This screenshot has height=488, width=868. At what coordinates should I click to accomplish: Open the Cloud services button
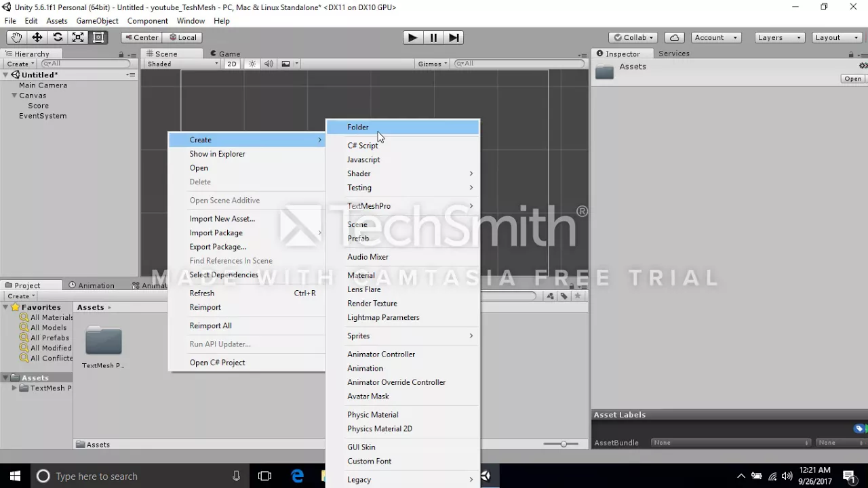[x=674, y=37]
